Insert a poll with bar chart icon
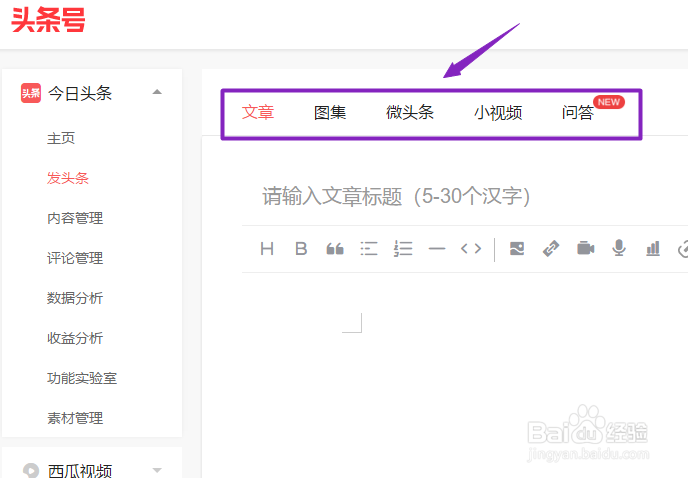This screenshot has width=688, height=478. [x=653, y=248]
